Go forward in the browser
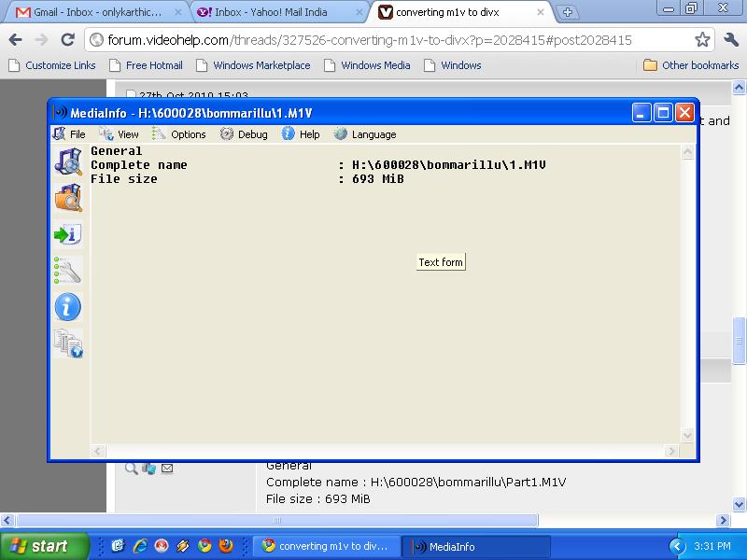747x560 pixels. click(x=42, y=39)
